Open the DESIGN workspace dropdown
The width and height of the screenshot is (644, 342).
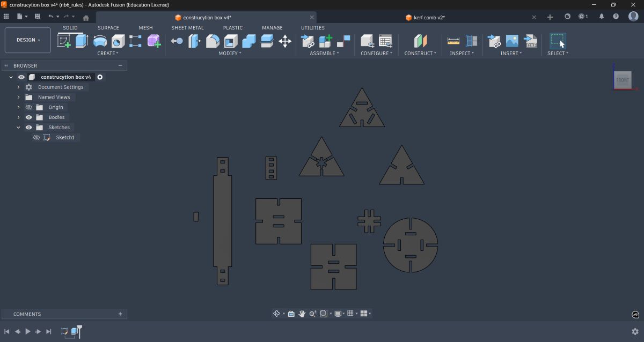pyautogui.click(x=27, y=40)
